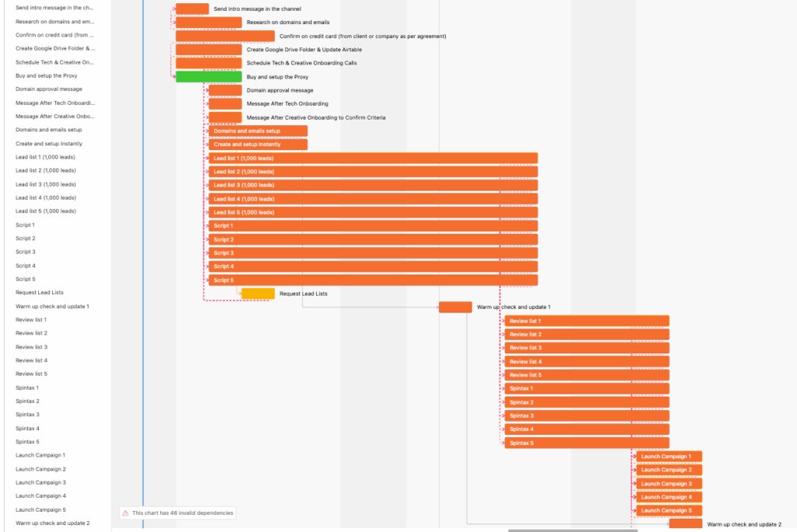Select the Spintax 5 chart bar
The height and width of the screenshot is (532, 797).
(587, 443)
